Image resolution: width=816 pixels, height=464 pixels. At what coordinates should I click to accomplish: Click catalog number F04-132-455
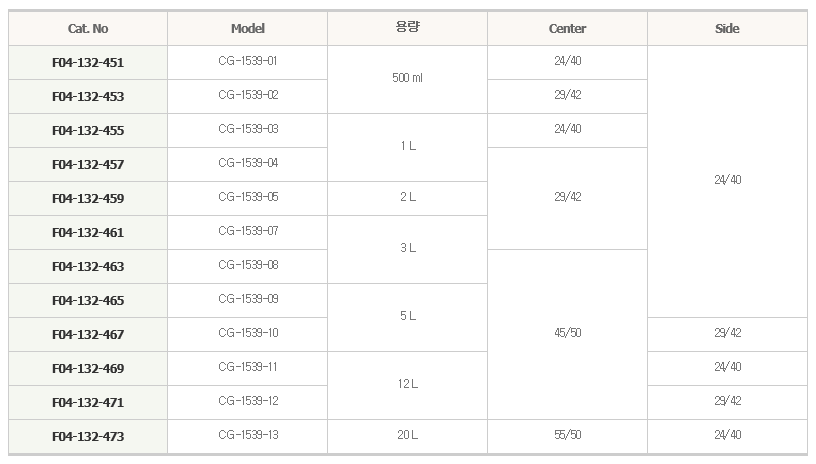pyautogui.click(x=88, y=131)
